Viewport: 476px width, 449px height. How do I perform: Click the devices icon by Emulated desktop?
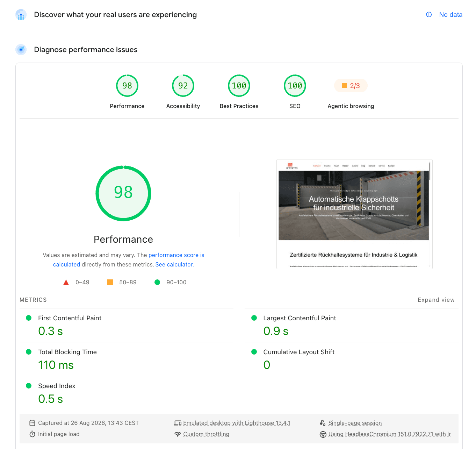(178, 423)
